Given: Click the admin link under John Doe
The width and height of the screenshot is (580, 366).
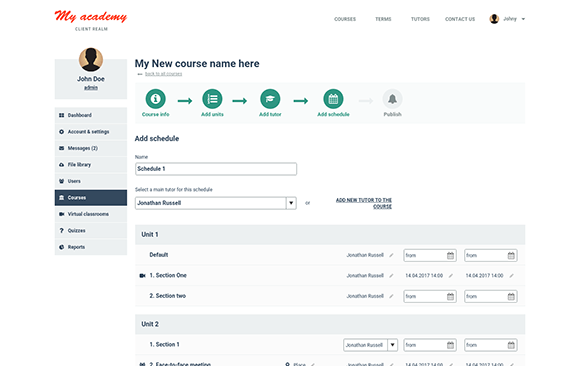Looking at the screenshot, I should point(91,88).
